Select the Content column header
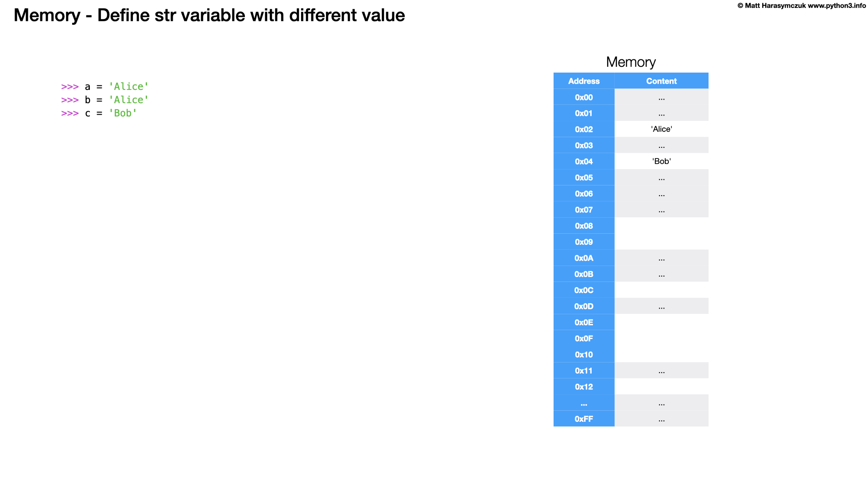 (x=661, y=81)
